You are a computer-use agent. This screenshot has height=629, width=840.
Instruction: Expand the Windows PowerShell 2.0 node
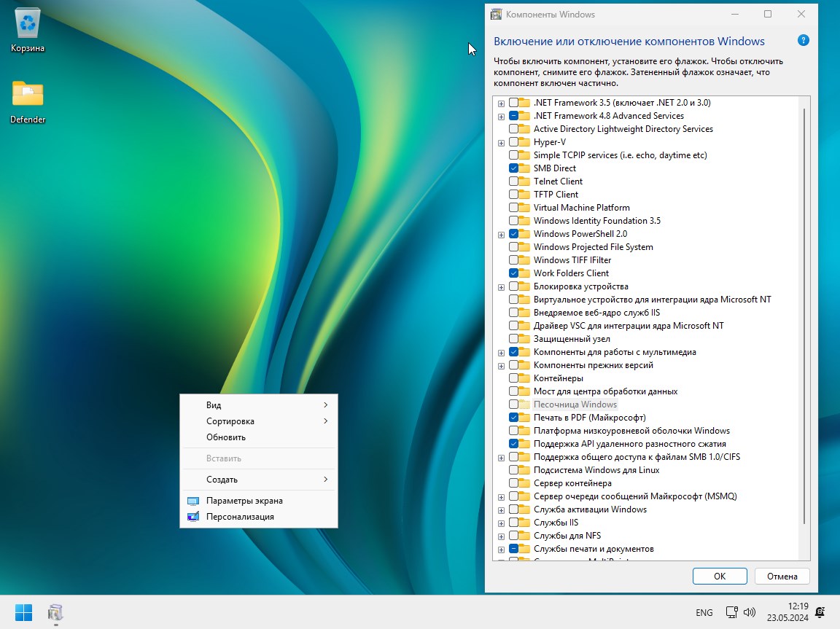[x=502, y=235]
